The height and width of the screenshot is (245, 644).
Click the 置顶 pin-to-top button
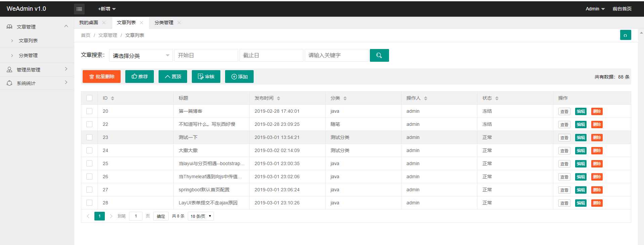173,77
